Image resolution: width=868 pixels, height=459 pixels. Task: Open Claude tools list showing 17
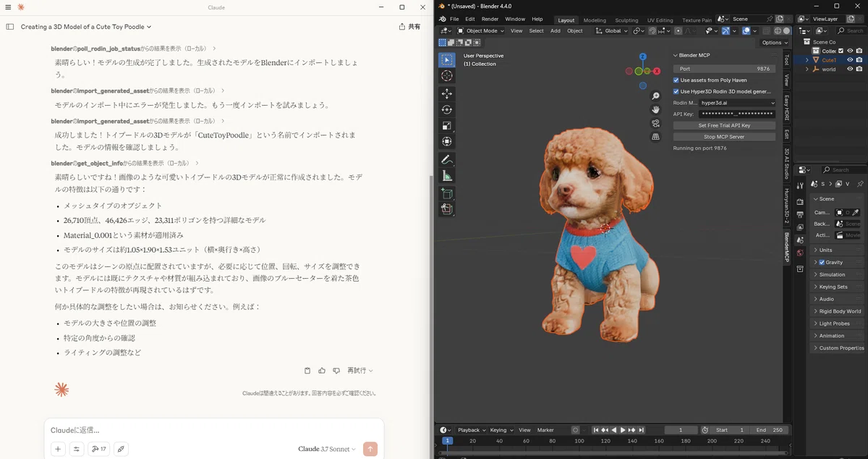98,449
